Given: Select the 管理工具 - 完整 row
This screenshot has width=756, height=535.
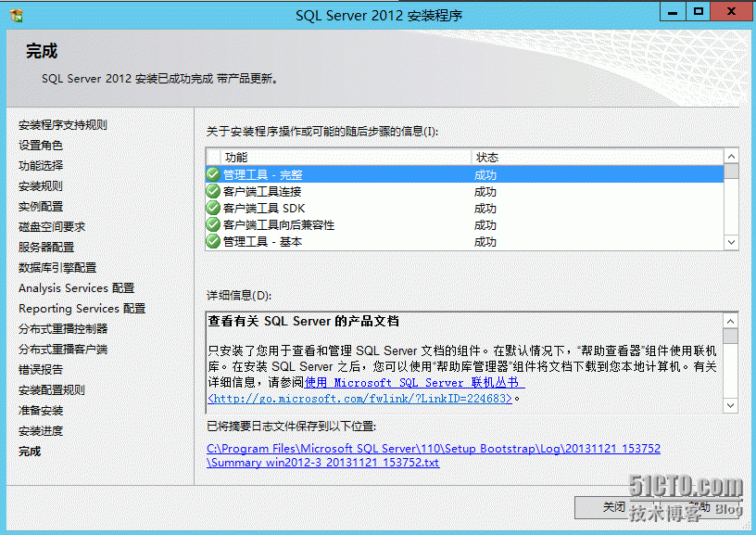Looking at the screenshot, I should (465, 174).
